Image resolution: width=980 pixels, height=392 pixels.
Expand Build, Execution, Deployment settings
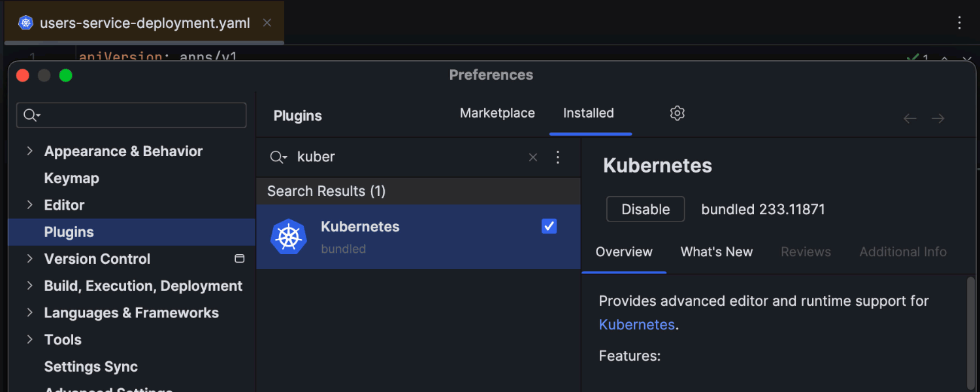(x=30, y=286)
